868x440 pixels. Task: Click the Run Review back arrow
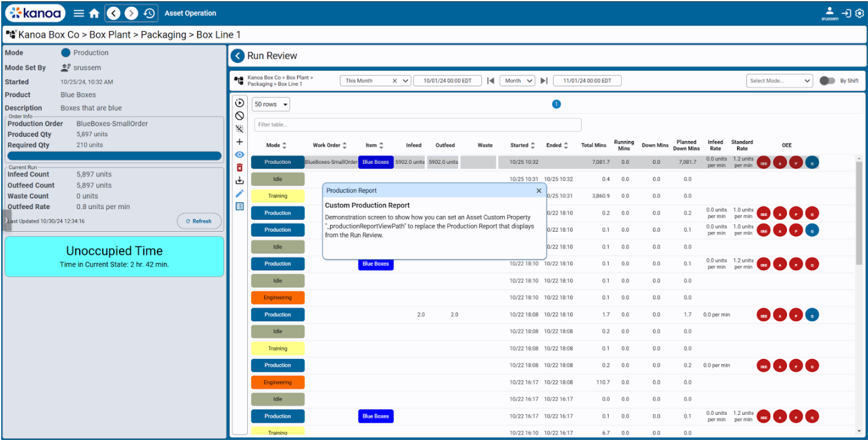tap(238, 56)
